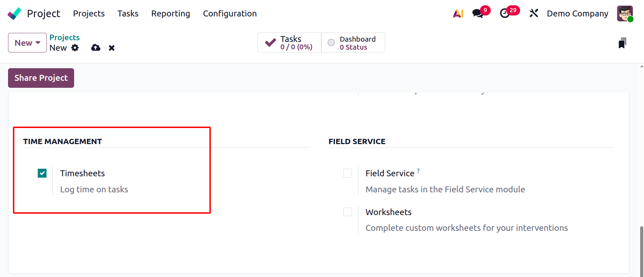Image resolution: width=644 pixels, height=277 pixels.
Task: Open the AI assistant icon
Action: click(458, 14)
